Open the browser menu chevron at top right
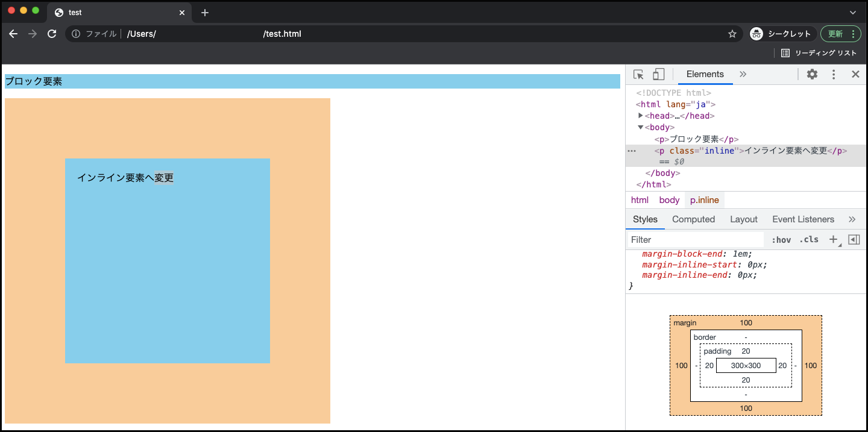The height and width of the screenshot is (432, 868). (853, 12)
